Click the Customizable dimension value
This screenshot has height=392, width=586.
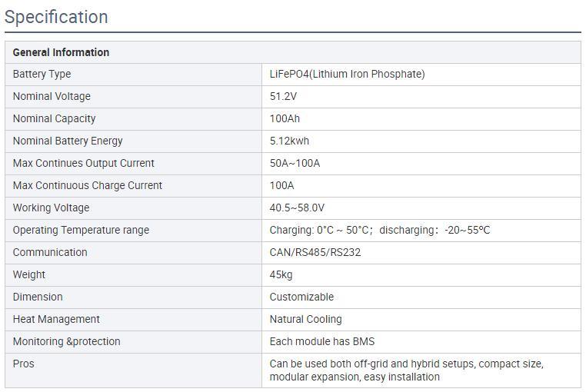pyautogui.click(x=301, y=297)
